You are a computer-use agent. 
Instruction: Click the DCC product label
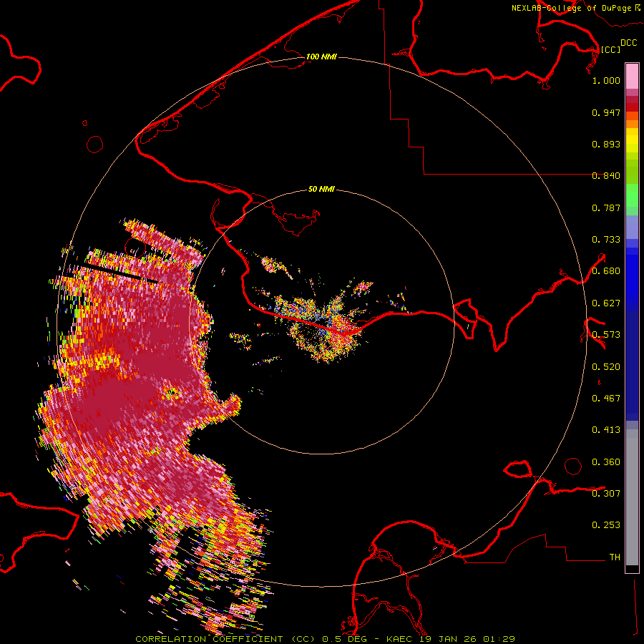[628, 43]
